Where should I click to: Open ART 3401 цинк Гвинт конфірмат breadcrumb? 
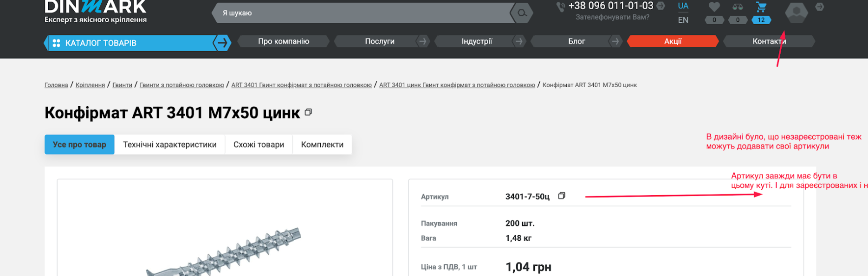457,85
